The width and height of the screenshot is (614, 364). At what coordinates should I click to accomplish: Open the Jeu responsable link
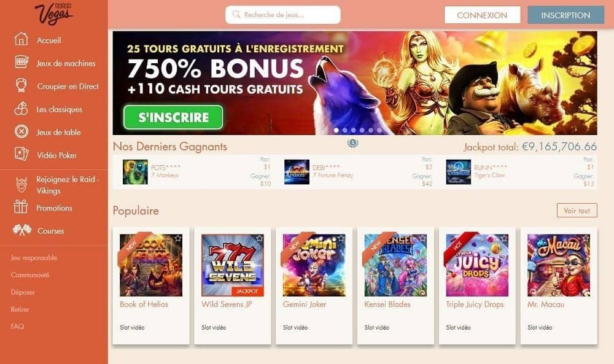34,258
